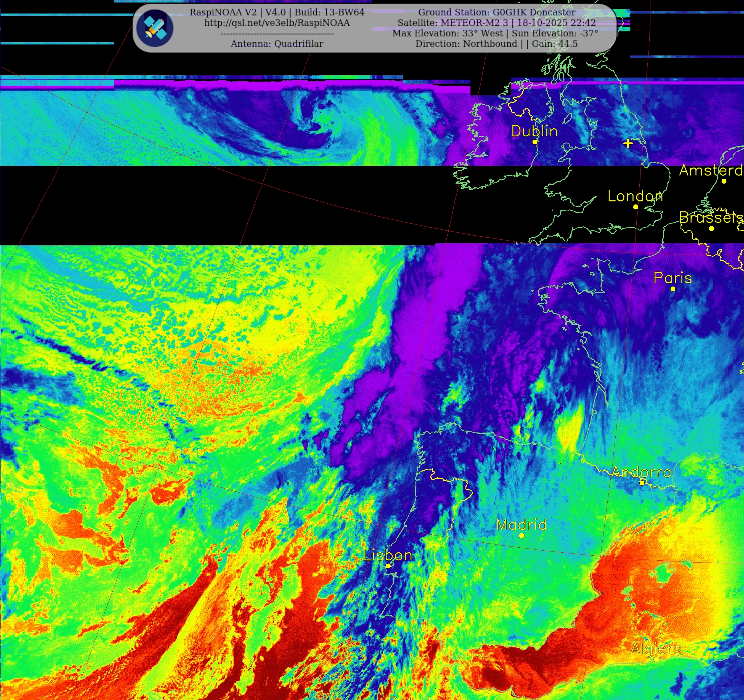Viewport: 744px width, 700px height.
Task: Click the Antenna: Quadrifilar label
Action: point(277,44)
